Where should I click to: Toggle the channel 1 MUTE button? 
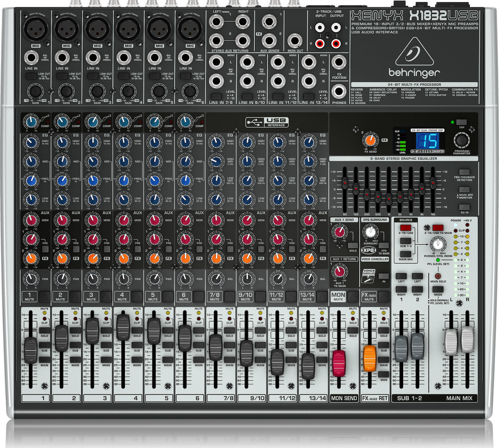point(44,297)
